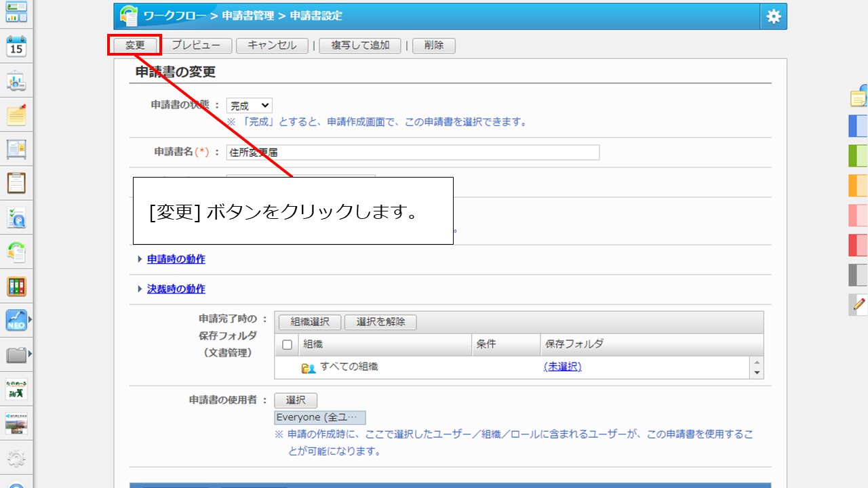Select the green color sticky tab
The image size is (868, 488).
858,156
